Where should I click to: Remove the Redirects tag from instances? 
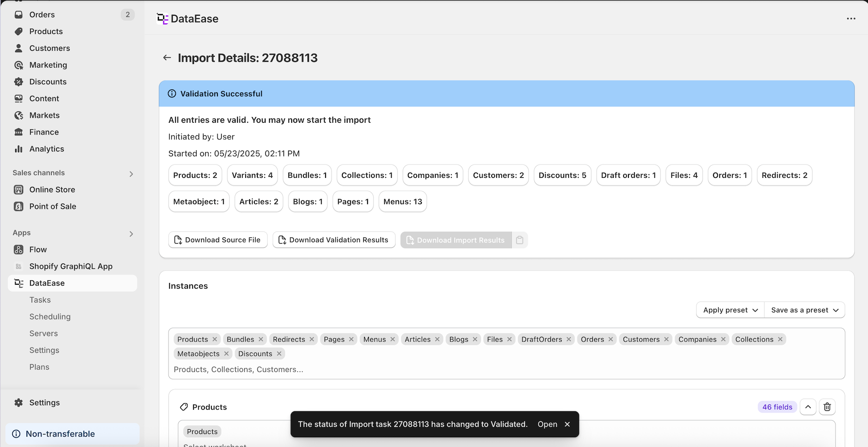tap(312, 339)
